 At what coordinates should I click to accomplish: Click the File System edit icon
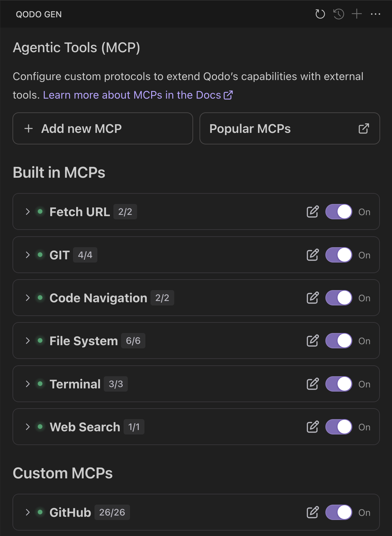313,341
